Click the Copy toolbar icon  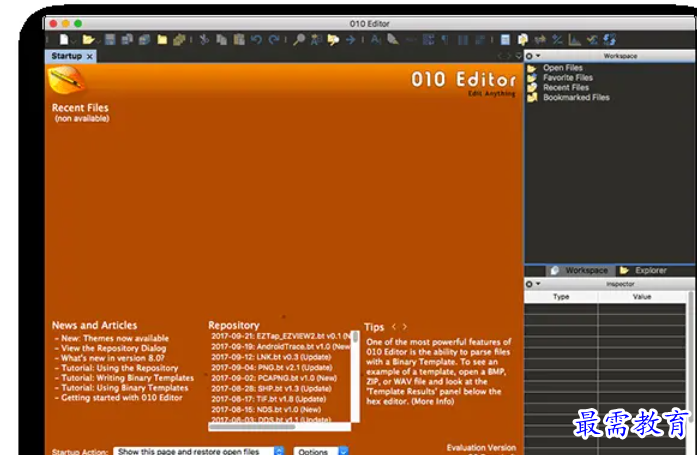221,40
